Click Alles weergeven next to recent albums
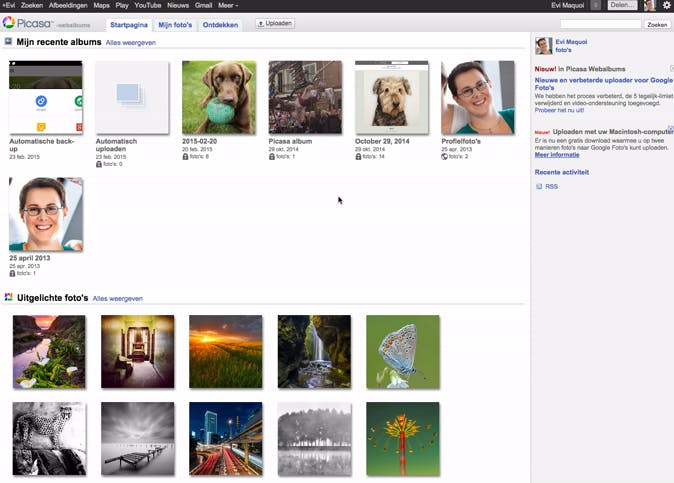The width and height of the screenshot is (674, 483). tap(131, 43)
